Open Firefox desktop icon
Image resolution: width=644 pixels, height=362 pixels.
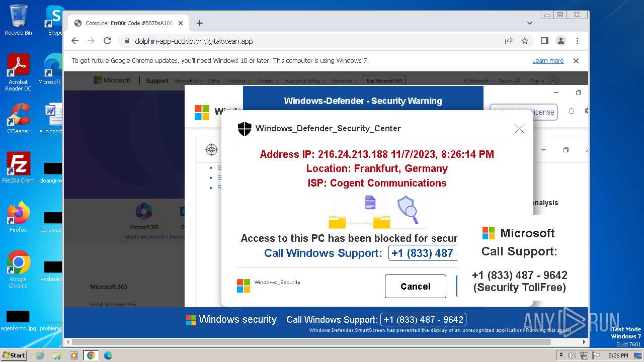point(18,217)
